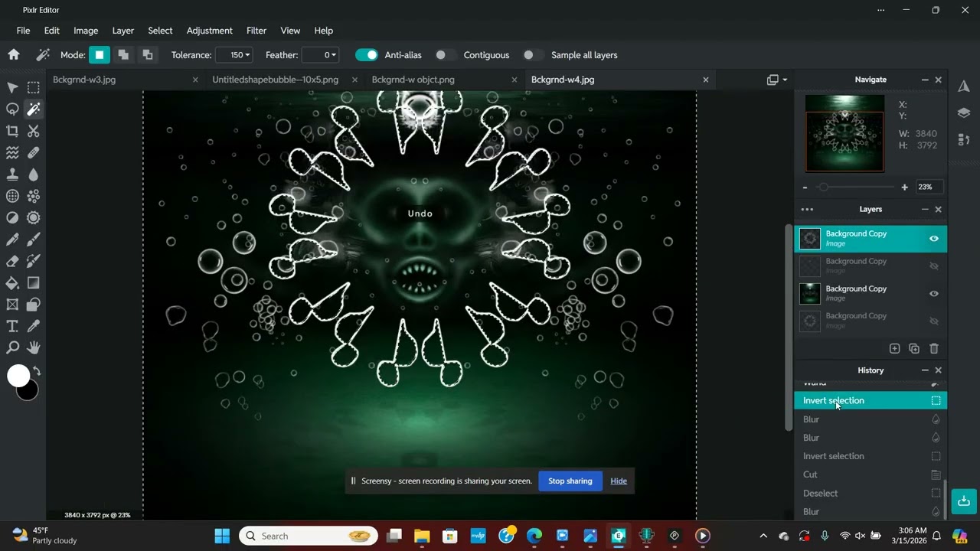
Task: Toggle the Anti-alias switch
Action: [367, 55]
